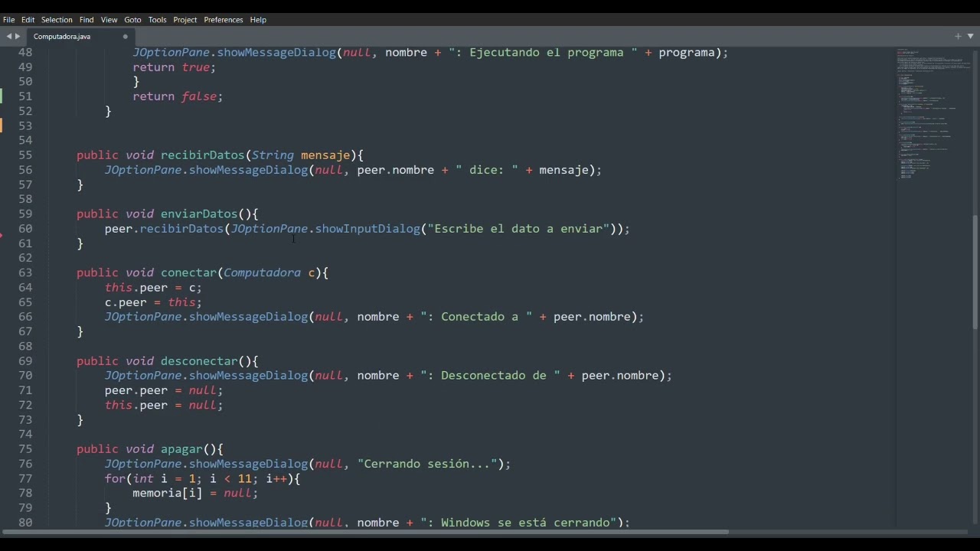Viewport: 980px width, 551px height.
Task: Click the string " dice: " on line 56
Action: coord(487,170)
